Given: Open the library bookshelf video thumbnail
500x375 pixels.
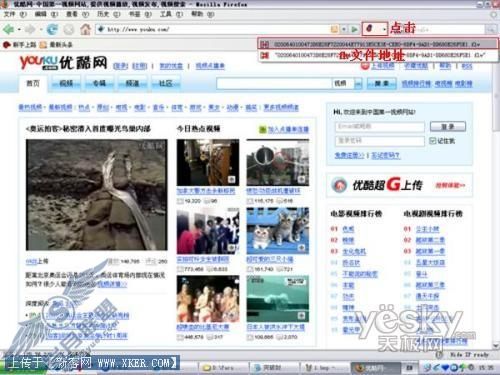Looking at the screenshot, I should [x=208, y=162].
